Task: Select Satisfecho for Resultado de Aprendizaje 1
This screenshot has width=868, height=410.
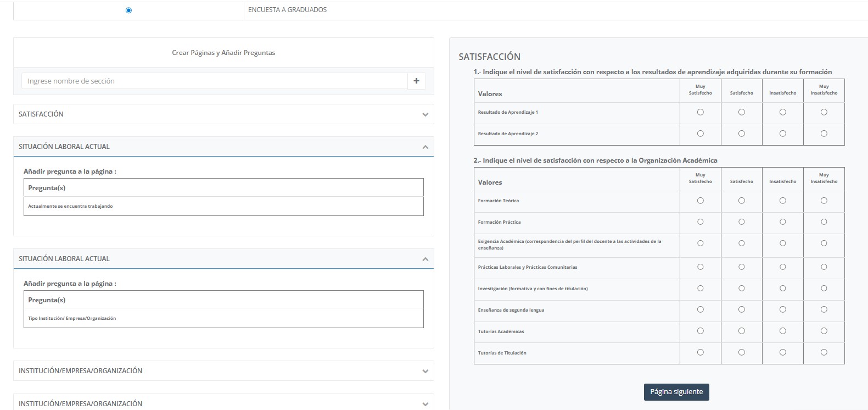Action: [x=741, y=112]
